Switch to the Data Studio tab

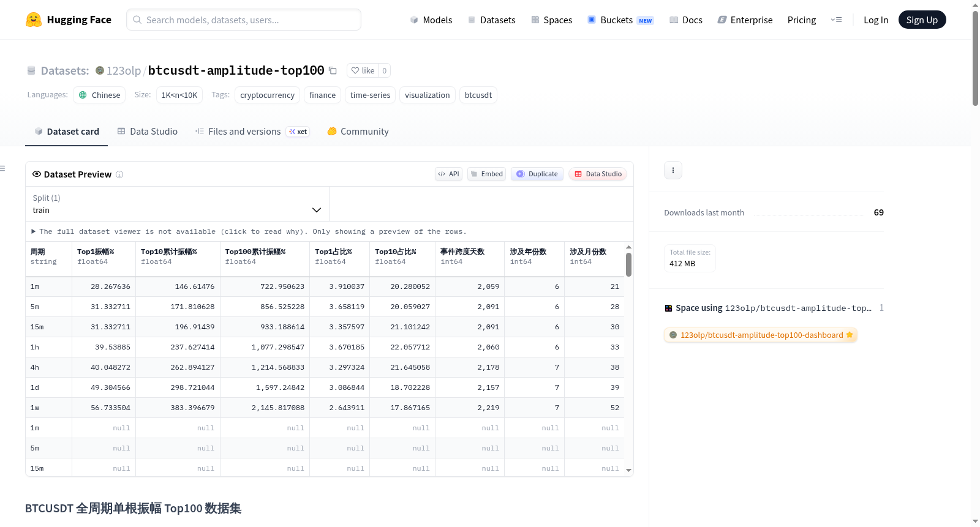(148, 132)
